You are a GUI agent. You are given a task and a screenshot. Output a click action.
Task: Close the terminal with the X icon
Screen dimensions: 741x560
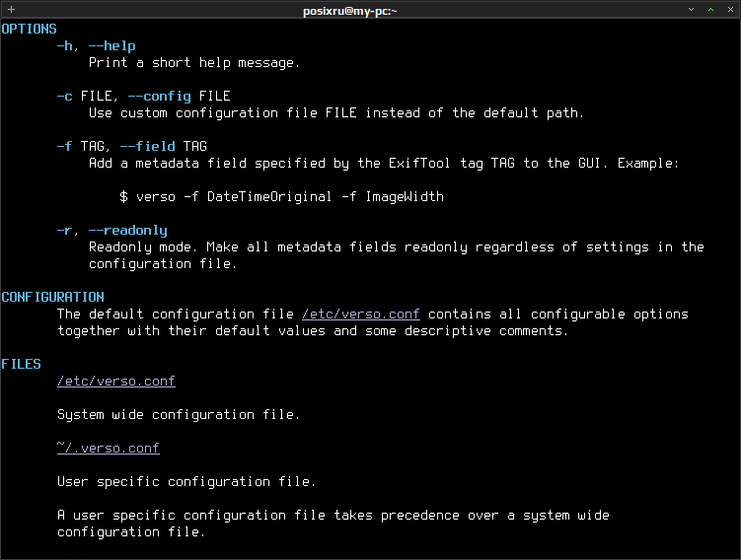[730, 10]
